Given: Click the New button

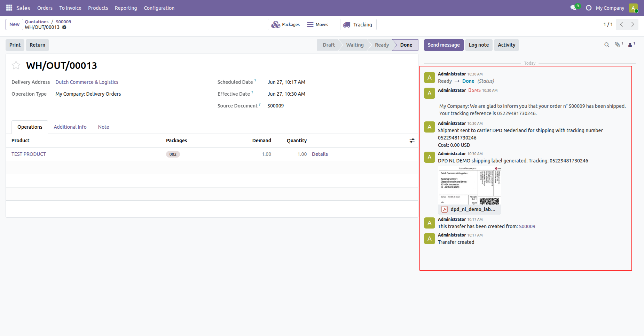Looking at the screenshot, I should pyautogui.click(x=14, y=24).
